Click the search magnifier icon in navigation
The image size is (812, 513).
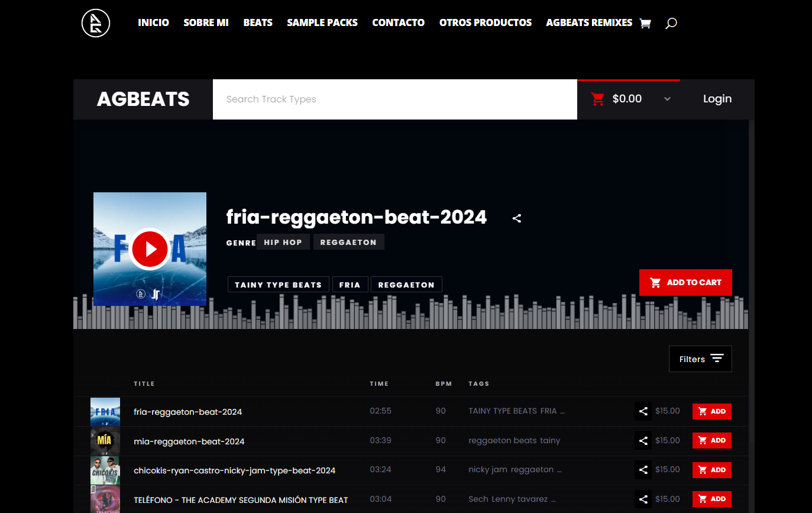(x=671, y=24)
